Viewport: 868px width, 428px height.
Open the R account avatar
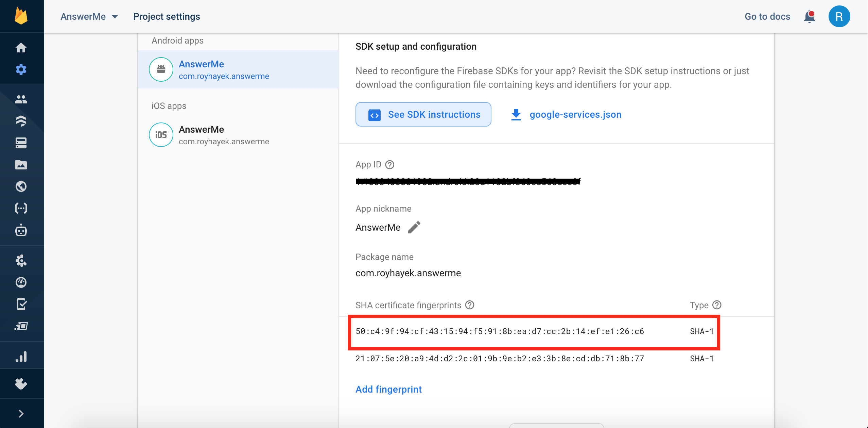pyautogui.click(x=839, y=16)
